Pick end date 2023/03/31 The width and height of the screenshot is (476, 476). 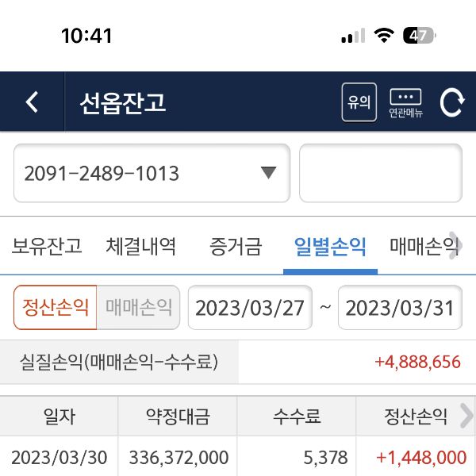coord(400,308)
